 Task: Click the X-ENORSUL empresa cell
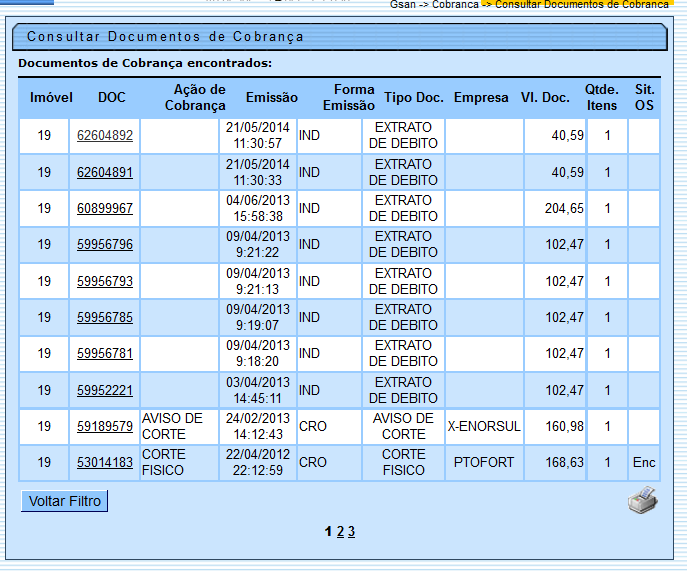484,426
